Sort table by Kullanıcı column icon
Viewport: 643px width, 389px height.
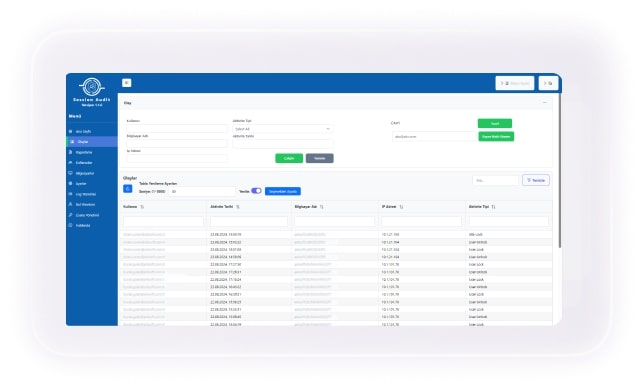tap(142, 207)
